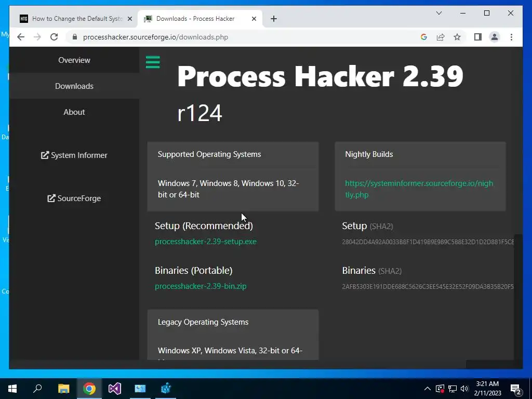The width and height of the screenshot is (532, 399).
Task: Click the Setup SHA2 hash text
Action: pos(428,242)
